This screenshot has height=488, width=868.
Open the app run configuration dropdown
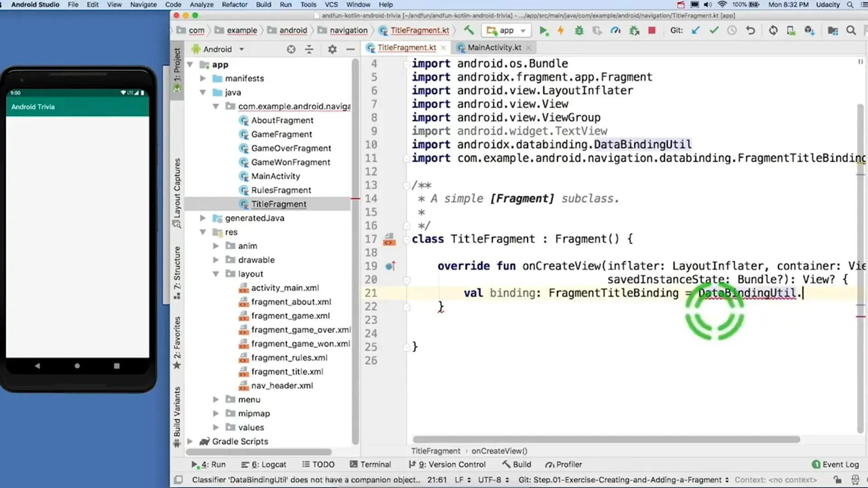click(x=506, y=30)
